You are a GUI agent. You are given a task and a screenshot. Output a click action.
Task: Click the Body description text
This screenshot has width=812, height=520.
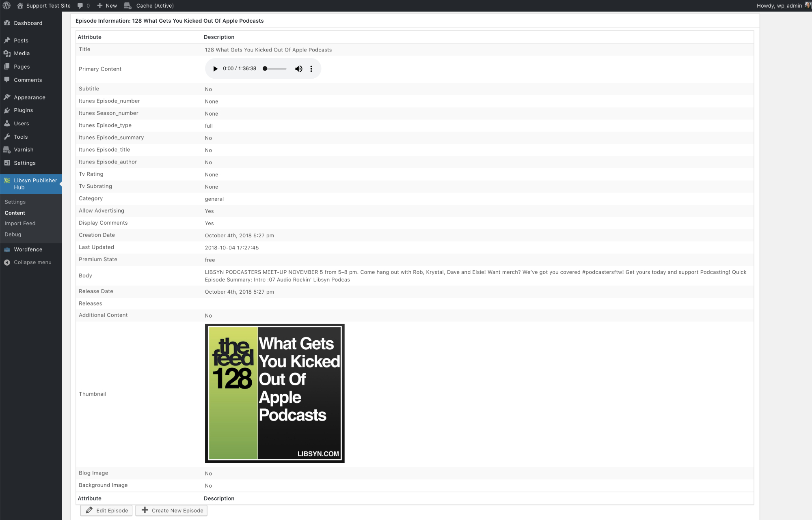(475, 276)
